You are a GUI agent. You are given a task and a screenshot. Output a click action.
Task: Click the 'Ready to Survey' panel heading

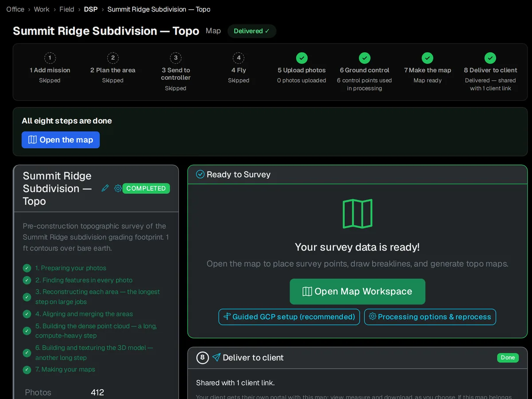pos(239,174)
